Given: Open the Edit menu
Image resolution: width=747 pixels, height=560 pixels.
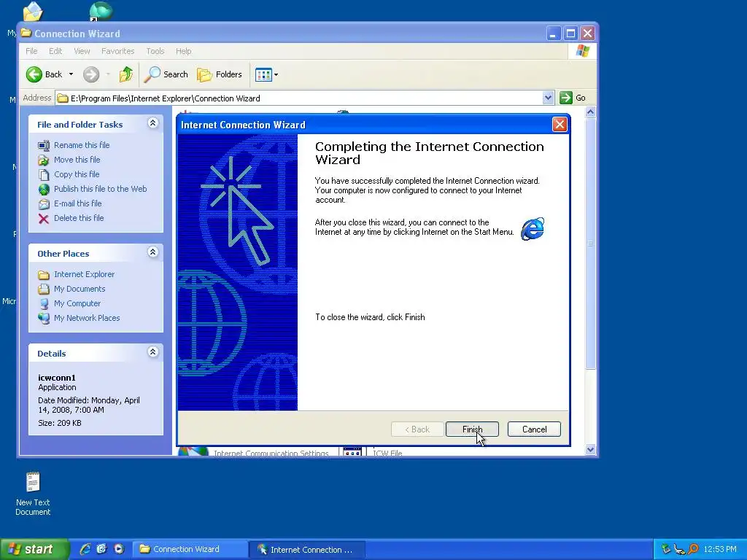Looking at the screenshot, I should 55,51.
